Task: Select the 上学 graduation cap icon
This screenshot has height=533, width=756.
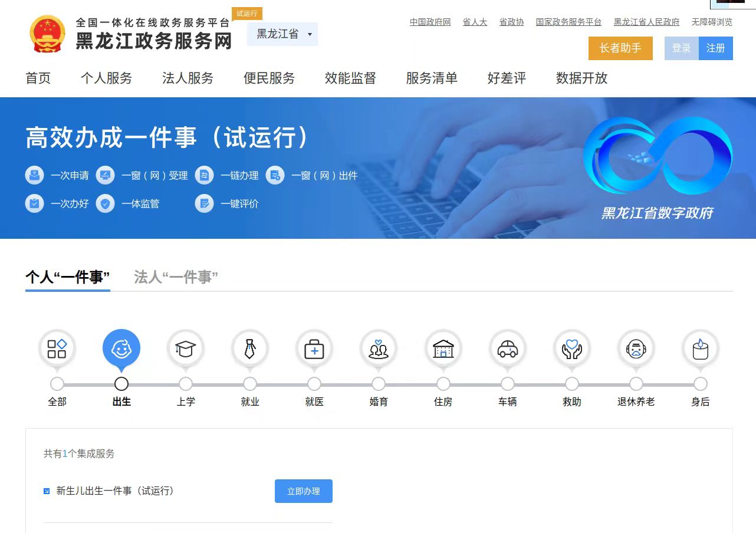Action: (x=186, y=349)
